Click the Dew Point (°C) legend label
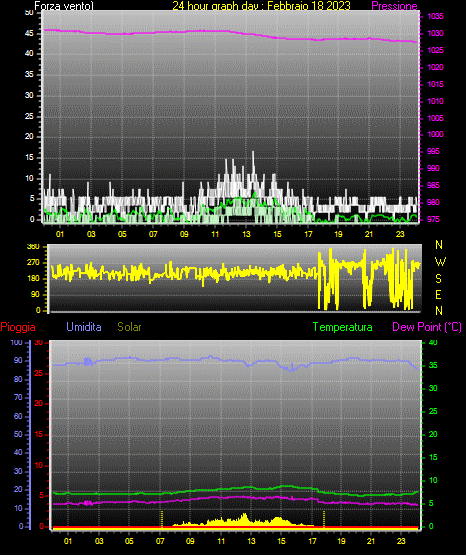The width and height of the screenshot is (466, 555). pos(427,327)
